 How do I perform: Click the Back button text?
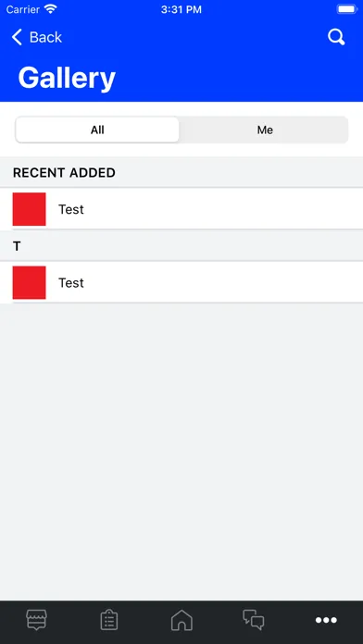(x=45, y=37)
